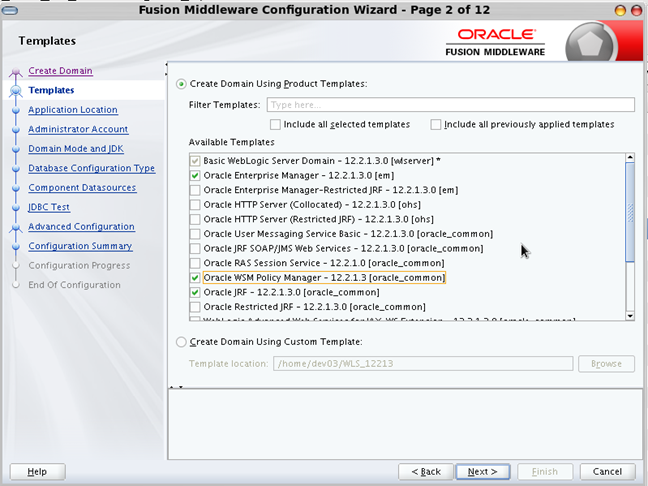Select Basic WebLogic Server Domain row text
648x486 pixels.
(322, 161)
